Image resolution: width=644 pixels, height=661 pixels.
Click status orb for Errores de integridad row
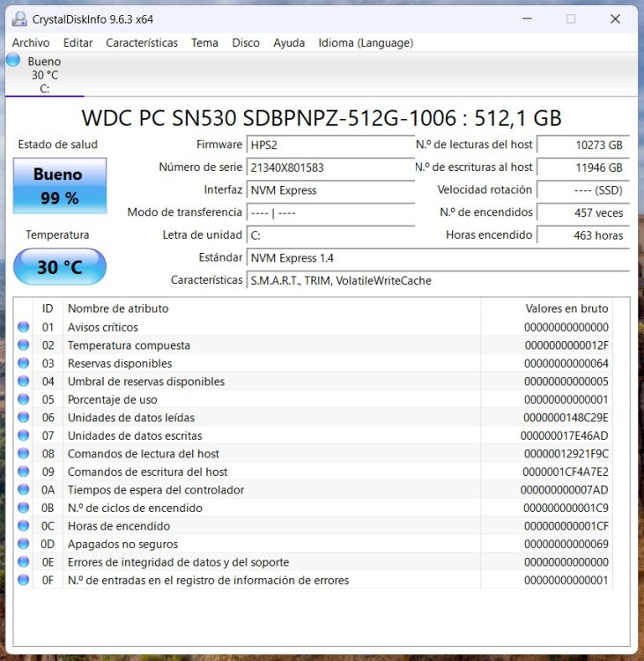(24, 562)
